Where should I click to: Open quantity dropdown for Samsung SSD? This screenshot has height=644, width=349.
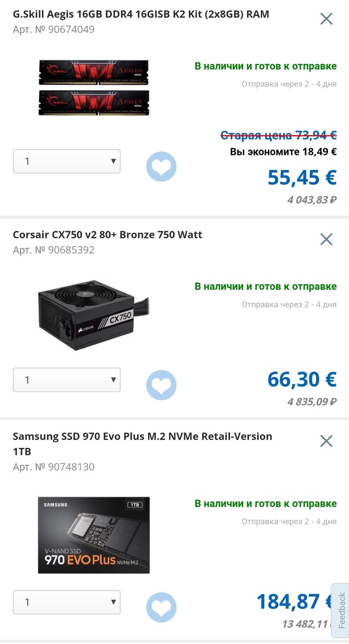pos(67,602)
